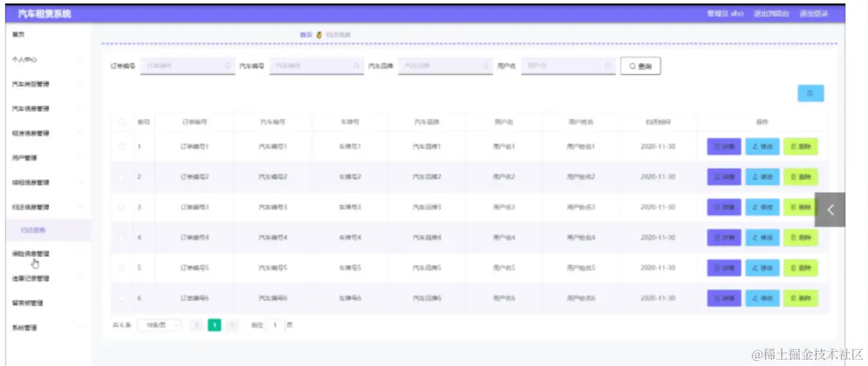Click the 归还时间 column header
Viewport: 868px width, 366px height.
click(x=658, y=122)
